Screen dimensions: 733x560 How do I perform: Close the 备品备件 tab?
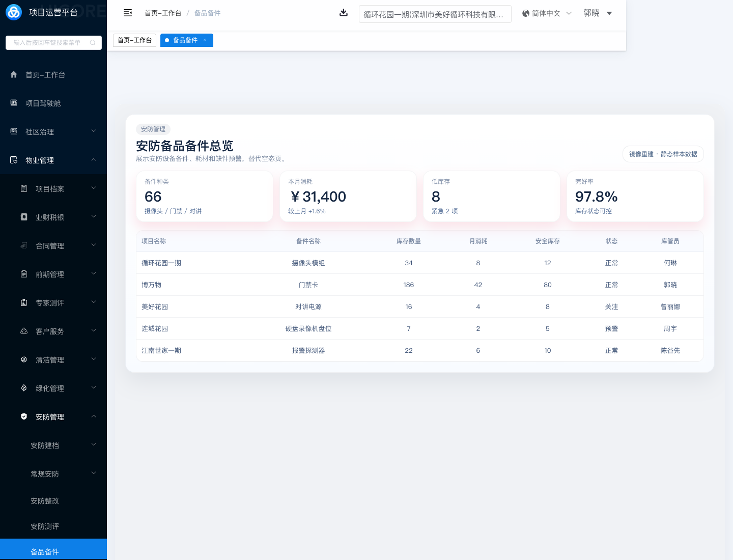[x=205, y=40]
